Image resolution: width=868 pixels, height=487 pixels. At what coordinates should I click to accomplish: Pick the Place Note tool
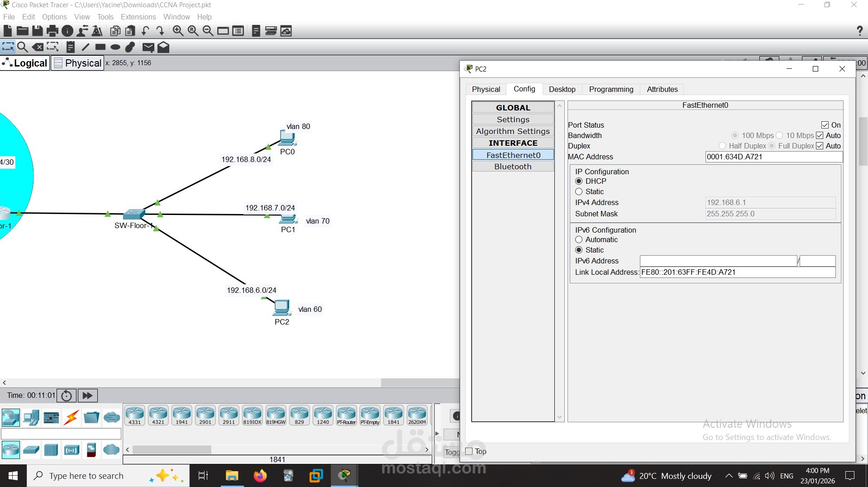tap(70, 47)
